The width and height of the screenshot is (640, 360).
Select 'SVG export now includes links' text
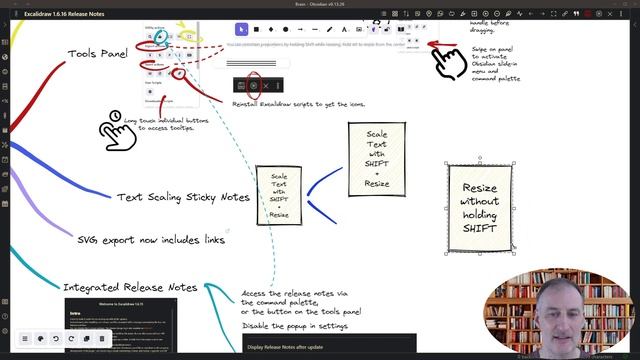pos(151,240)
